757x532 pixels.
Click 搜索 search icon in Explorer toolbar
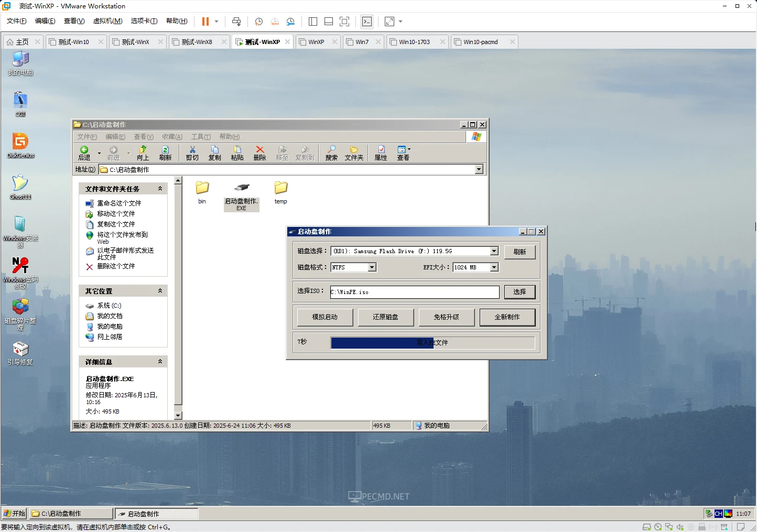point(332,153)
